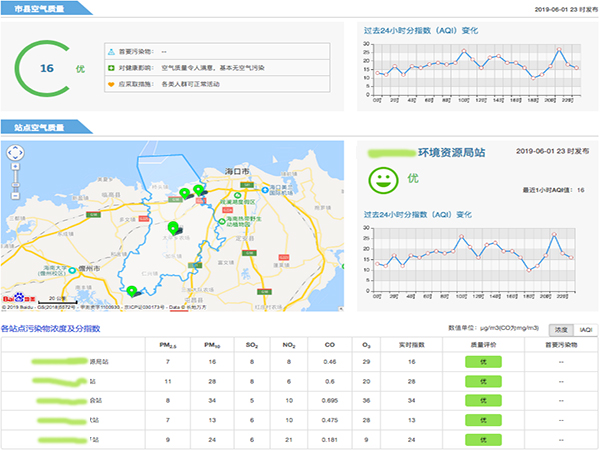600x450 pixels.
Task: Click the PM2.5 column header
Action: pyautogui.click(x=167, y=344)
